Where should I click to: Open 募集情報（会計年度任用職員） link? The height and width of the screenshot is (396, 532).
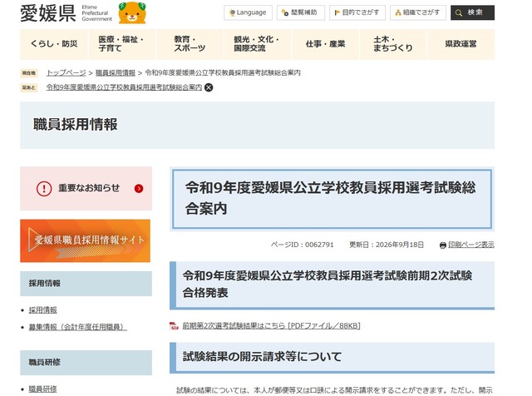click(x=77, y=327)
